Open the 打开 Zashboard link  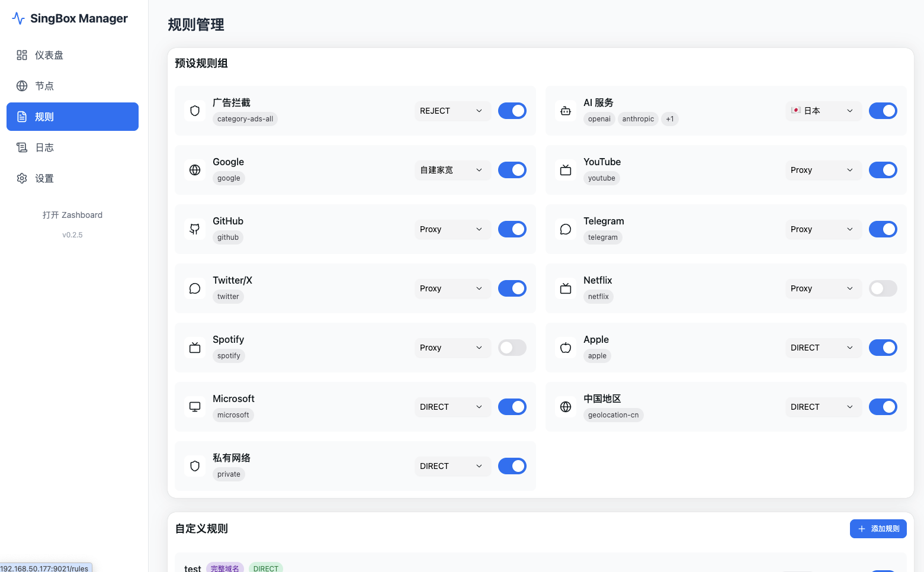point(72,215)
